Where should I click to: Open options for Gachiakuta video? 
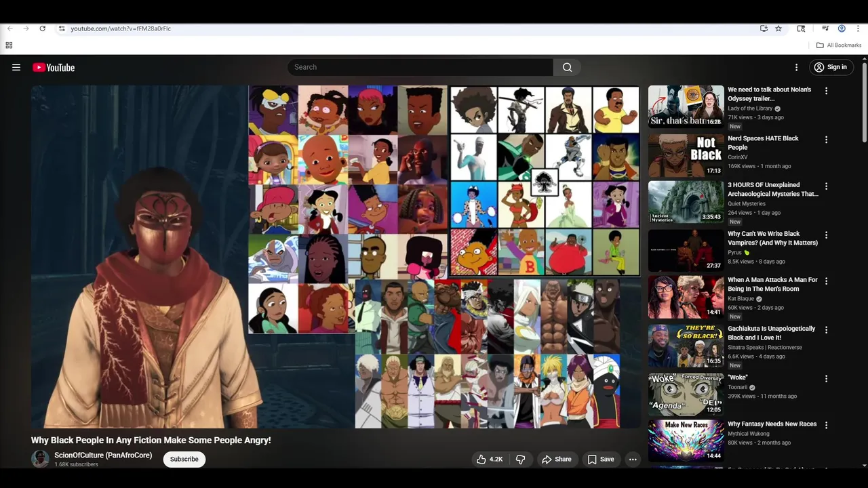pyautogui.click(x=826, y=329)
